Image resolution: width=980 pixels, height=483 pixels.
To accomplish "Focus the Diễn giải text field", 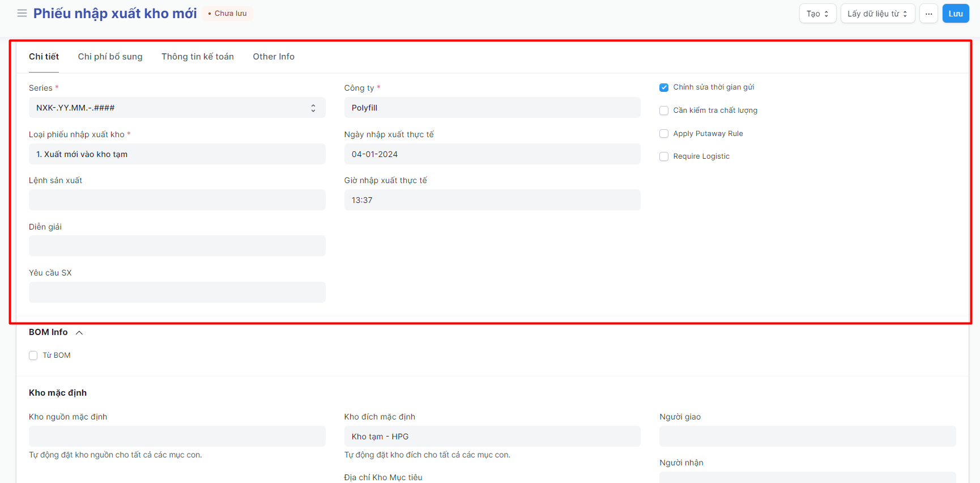I will tap(177, 246).
